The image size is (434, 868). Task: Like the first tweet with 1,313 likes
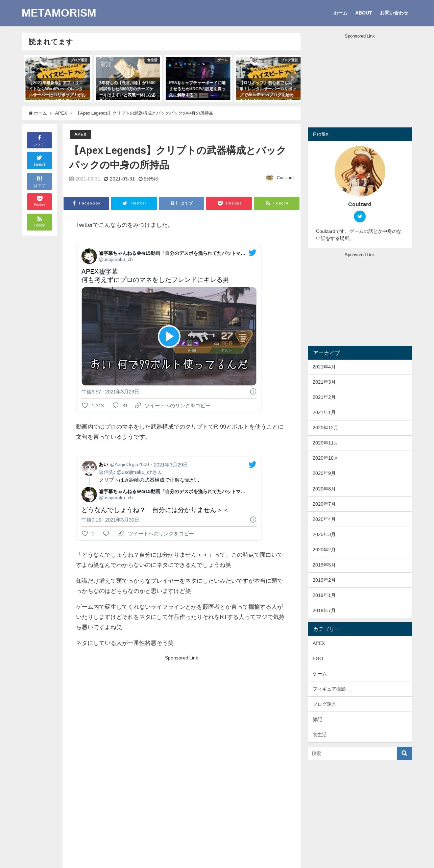pyautogui.click(x=93, y=405)
